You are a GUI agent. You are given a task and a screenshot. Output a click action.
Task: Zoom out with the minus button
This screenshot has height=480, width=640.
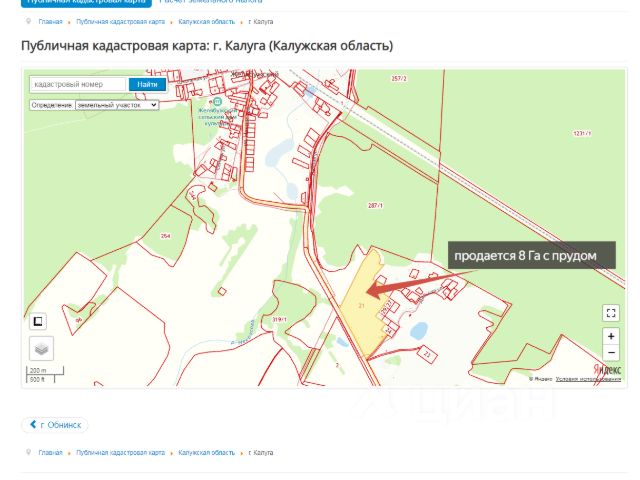[611, 352]
